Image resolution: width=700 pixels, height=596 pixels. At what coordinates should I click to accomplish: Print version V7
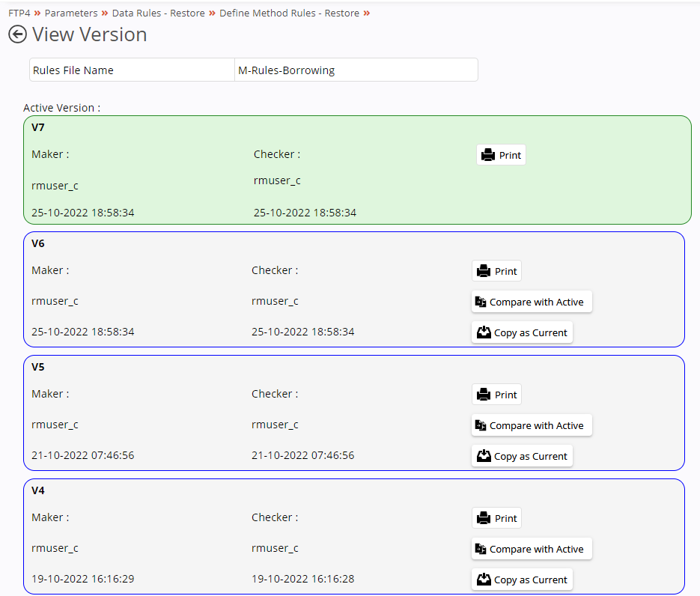[x=501, y=155]
